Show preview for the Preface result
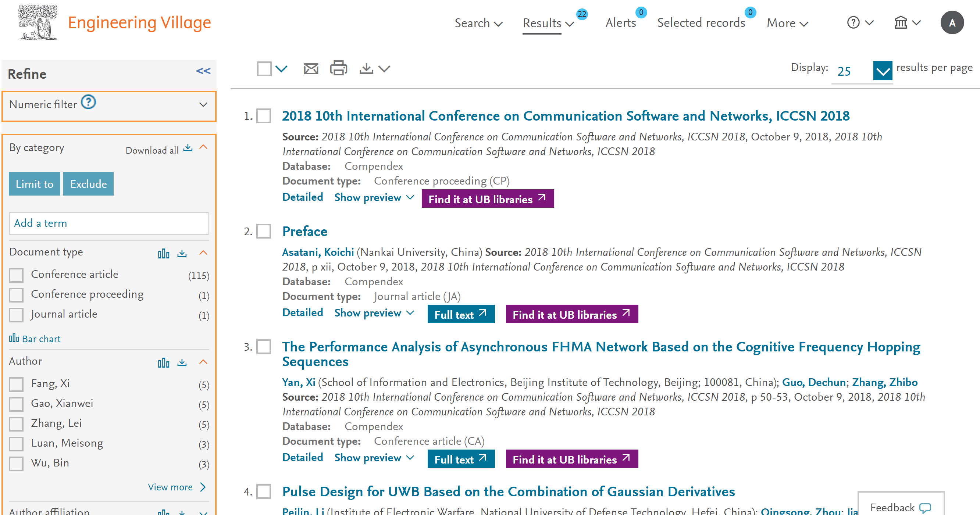980x515 pixels. point(374,313)
